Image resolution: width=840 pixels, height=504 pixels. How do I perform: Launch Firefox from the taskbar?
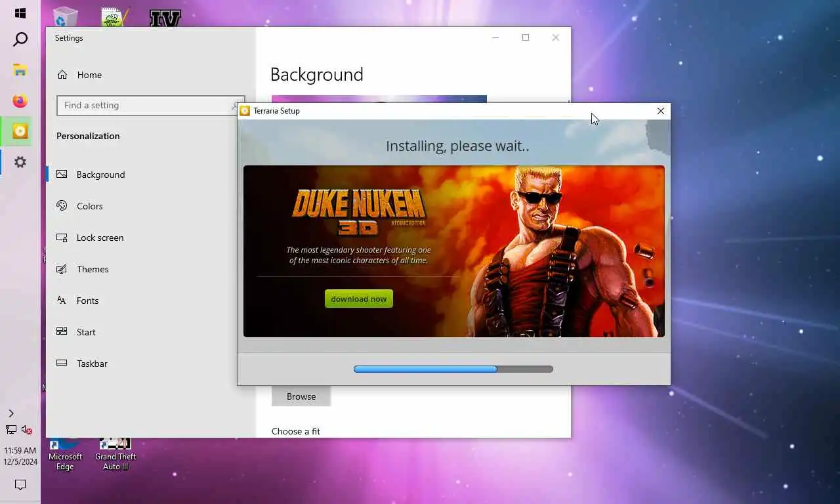[20, 101]
